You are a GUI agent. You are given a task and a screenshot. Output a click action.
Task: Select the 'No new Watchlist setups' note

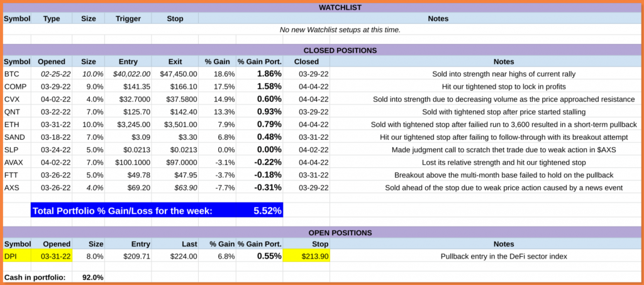(340, 30)
